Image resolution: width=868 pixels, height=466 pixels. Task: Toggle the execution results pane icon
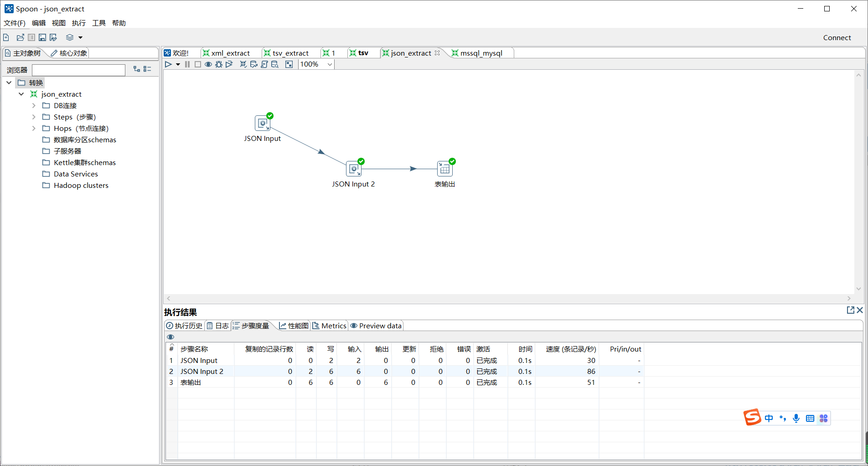click(289, 64)
